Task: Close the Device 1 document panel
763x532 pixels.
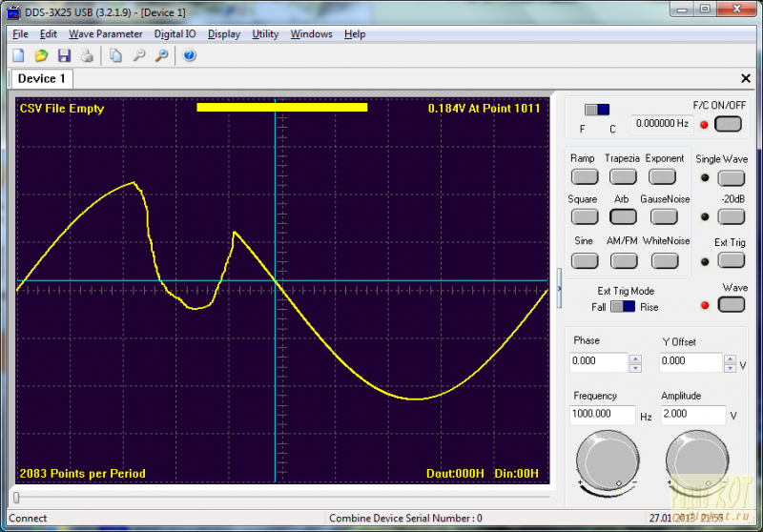Action: click(x=746, y=78)
